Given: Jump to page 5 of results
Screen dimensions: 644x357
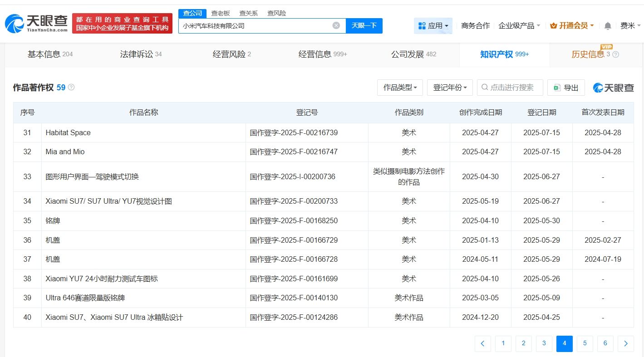Looking at the screenshot, I should (x=585, y=343).
